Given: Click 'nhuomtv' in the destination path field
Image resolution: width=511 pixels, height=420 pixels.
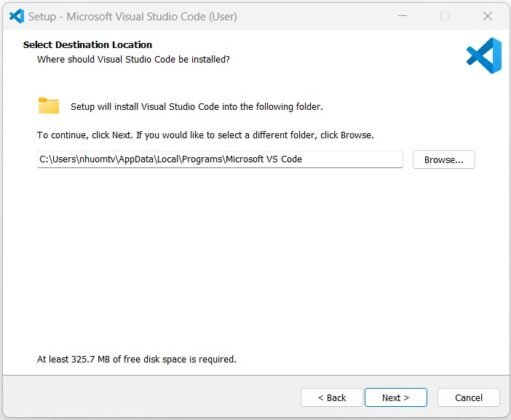Looking at the screenshot, I should pyautogui.click(x=98, y=159).
